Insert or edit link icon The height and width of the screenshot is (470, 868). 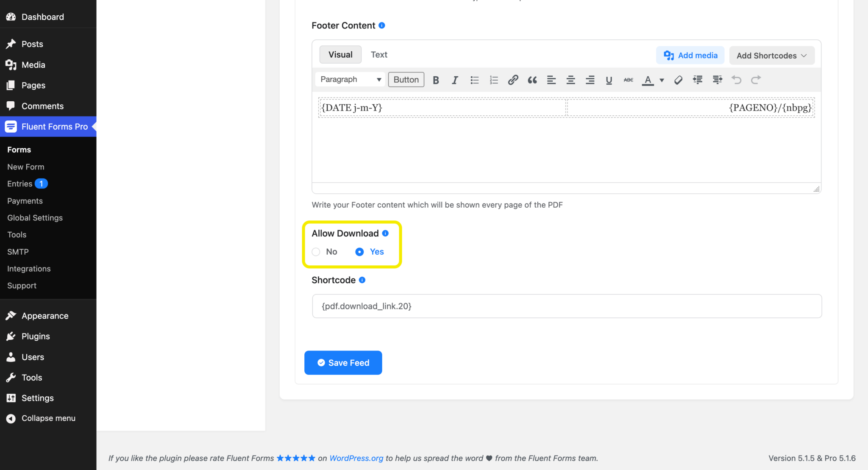[513, 80]
